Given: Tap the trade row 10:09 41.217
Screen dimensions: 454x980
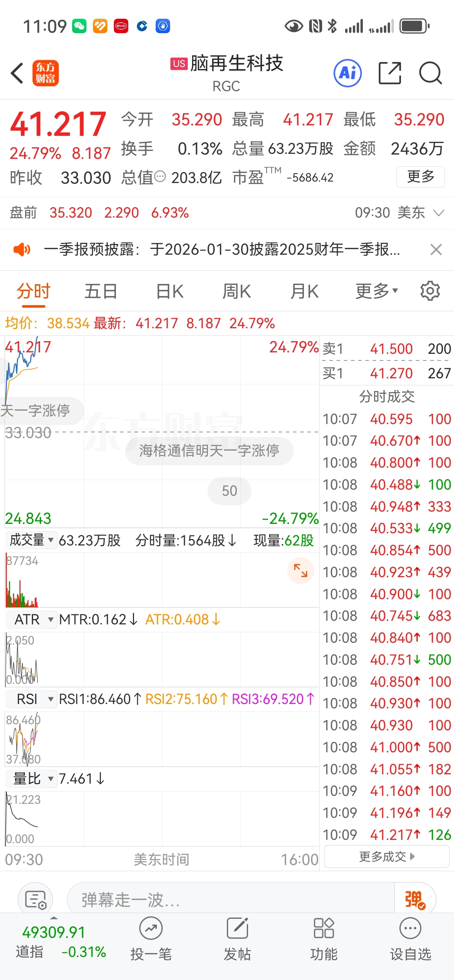Looking at the screenshot, I should click(387, 835).
